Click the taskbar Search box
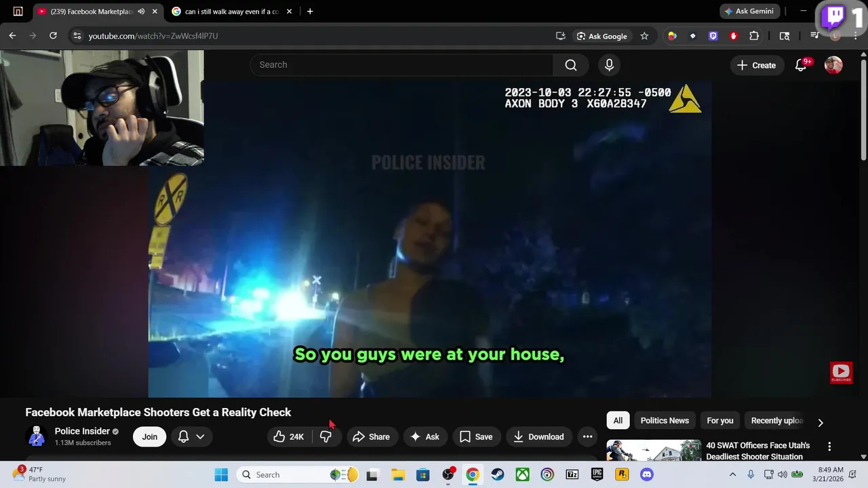The image size is (868, 488). coord(298,474)
